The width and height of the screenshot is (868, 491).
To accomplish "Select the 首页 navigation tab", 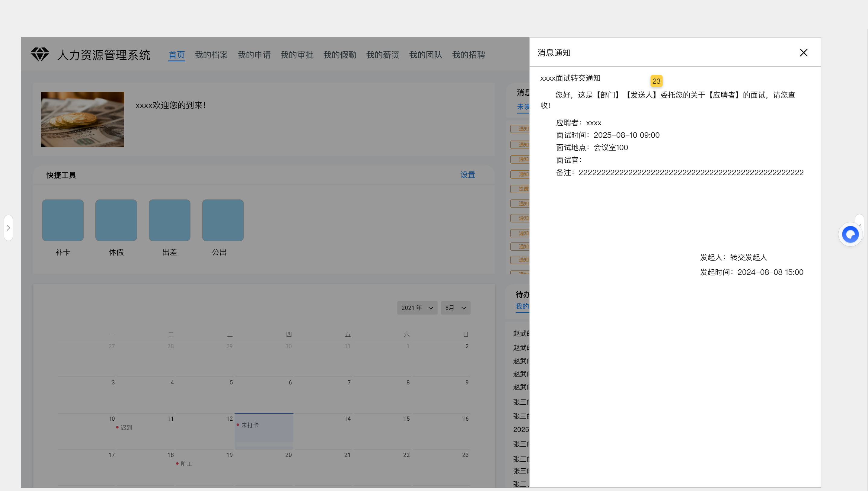I will (176, 55).
